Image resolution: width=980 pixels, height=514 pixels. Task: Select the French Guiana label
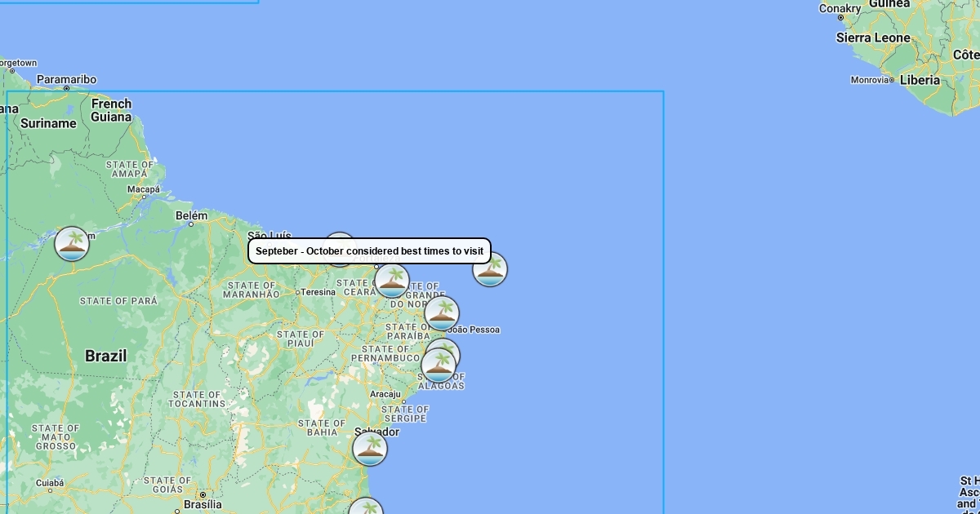click(x=111, y=110)
